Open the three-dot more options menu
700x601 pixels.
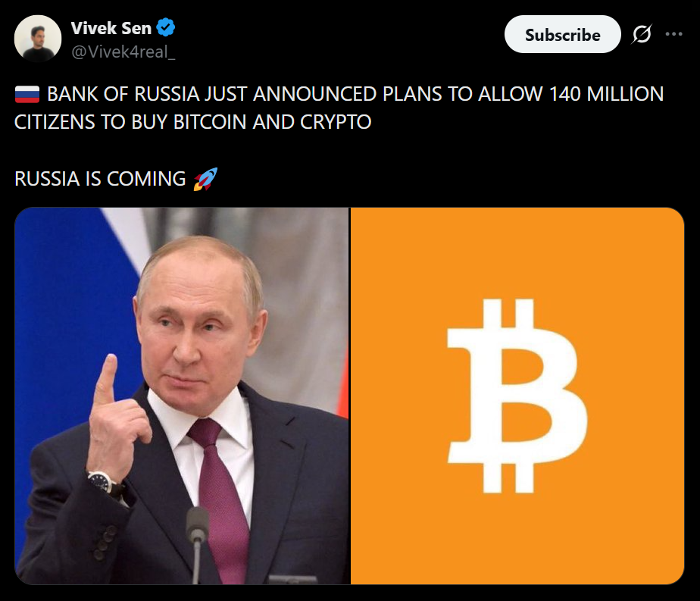673,34
